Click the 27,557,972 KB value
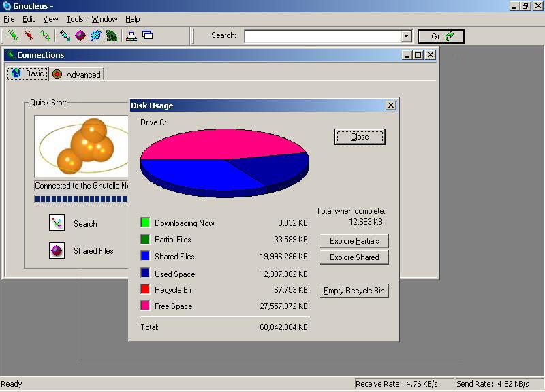This screenshot has height=392, width=545. (x=283, y=306)
